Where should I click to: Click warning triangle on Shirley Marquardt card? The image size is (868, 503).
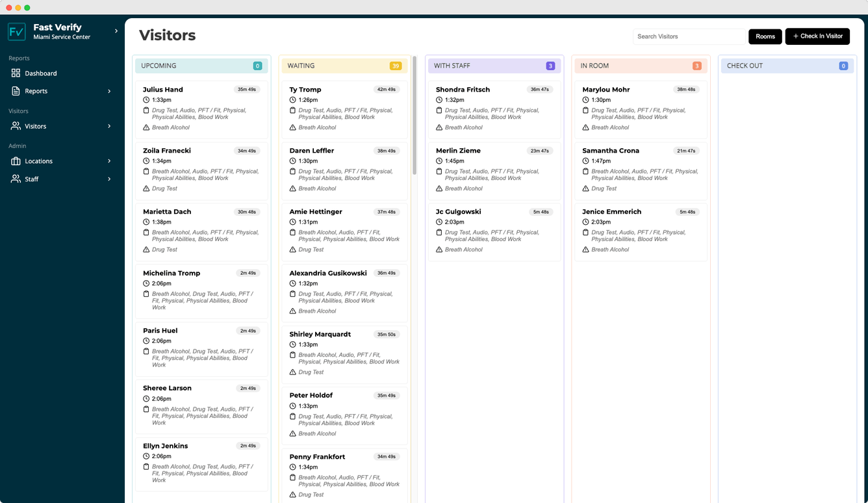click(293, 372)
